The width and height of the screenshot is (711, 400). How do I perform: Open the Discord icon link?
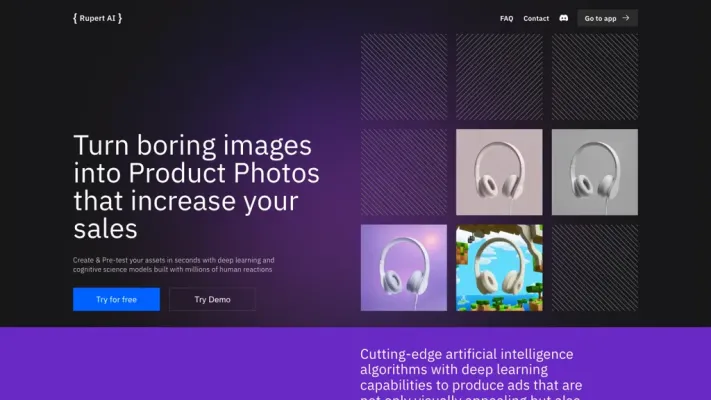click(x=564, y=18)
